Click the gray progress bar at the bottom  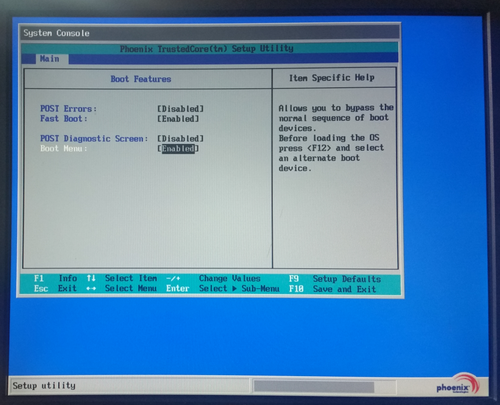point(314,387)
